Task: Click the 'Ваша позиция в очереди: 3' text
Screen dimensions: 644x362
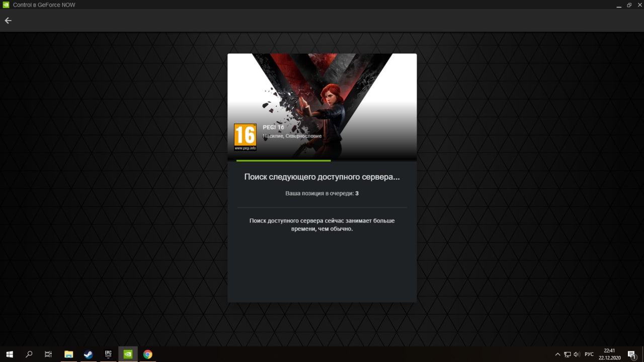Action: (322, 193)
